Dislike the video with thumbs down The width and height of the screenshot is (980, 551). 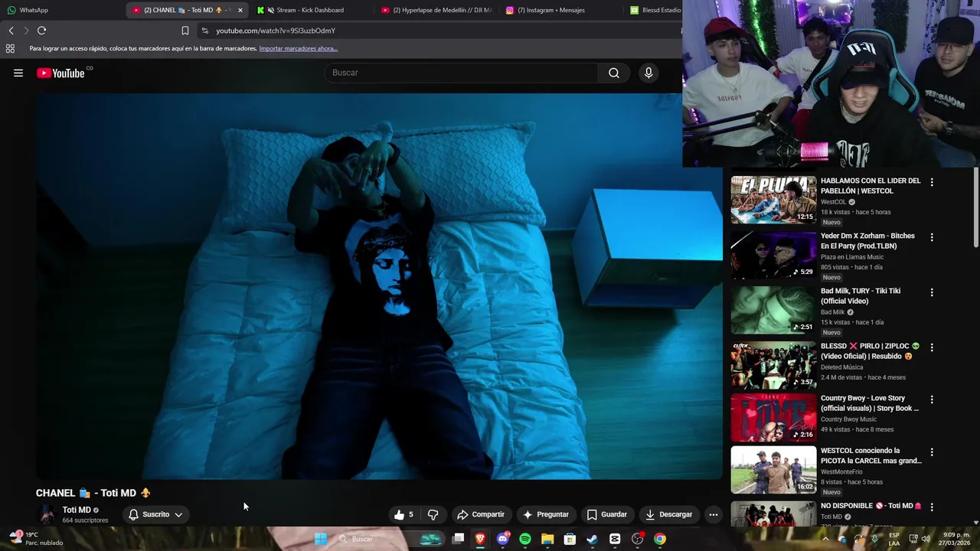433,514
